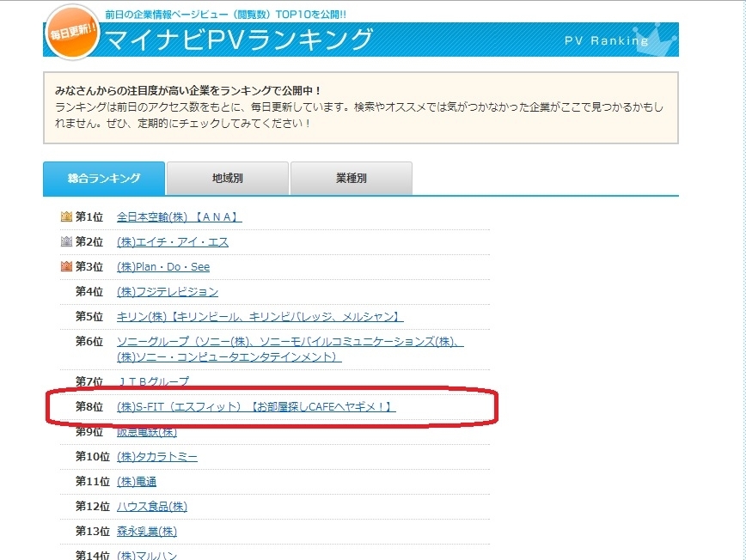
Task: Click the 第10位 rank label
Action: [92, 457]
